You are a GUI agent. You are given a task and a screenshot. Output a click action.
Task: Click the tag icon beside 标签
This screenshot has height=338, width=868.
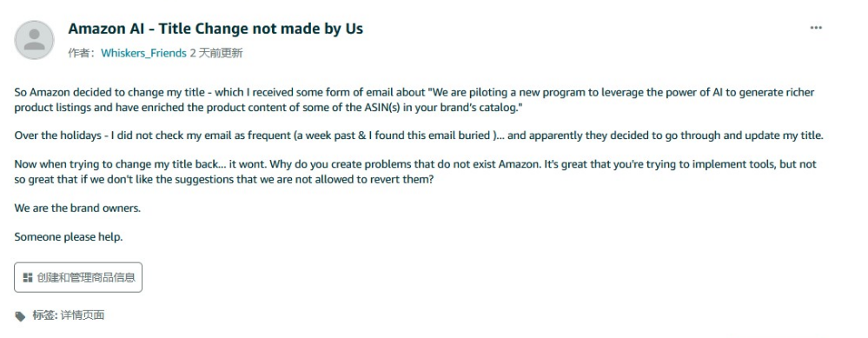pyautogui.click(x=20, y=316)
